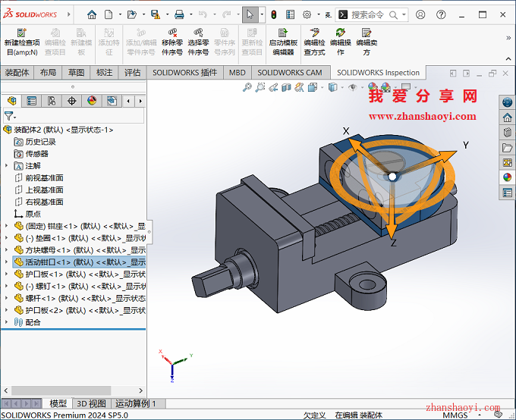
Task: Click 新建检查项目 button
Action: 22,42
